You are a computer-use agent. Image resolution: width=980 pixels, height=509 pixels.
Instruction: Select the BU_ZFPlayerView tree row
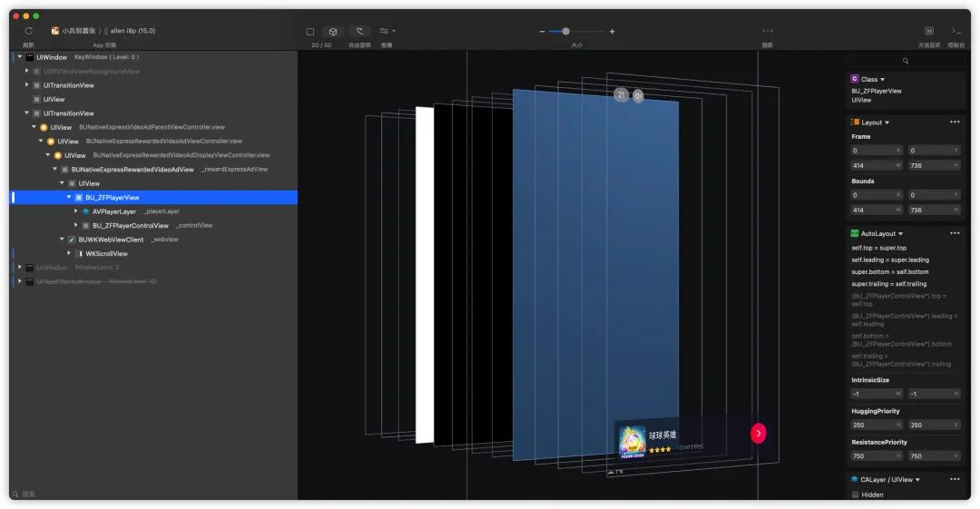point(153,198)
